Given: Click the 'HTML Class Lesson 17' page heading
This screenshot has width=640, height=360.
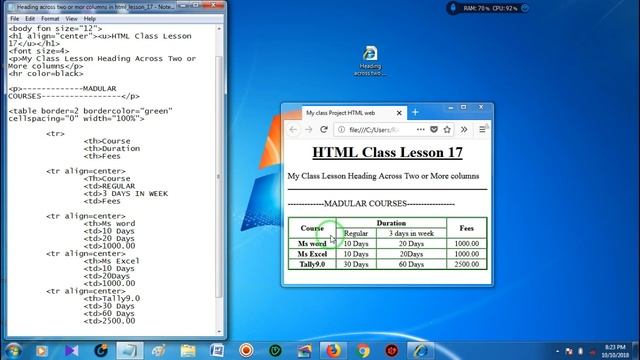Looking at the screenshot, I should click(387, 152).
